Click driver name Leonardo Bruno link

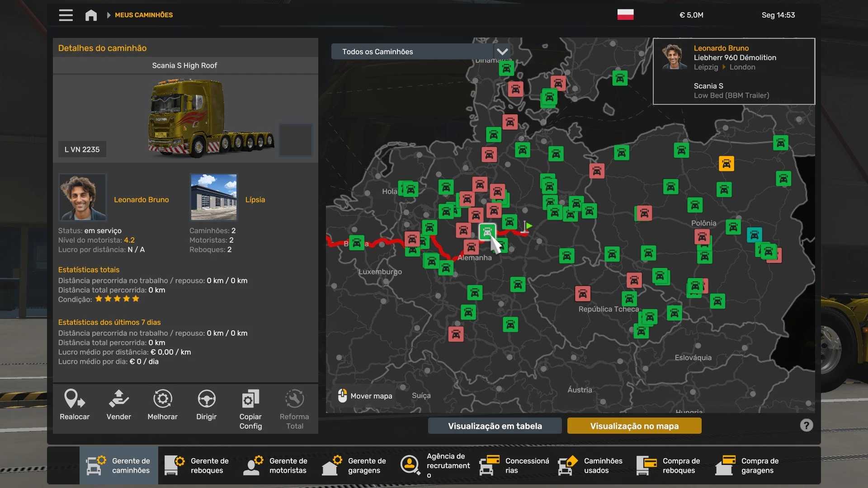[141, 199]
